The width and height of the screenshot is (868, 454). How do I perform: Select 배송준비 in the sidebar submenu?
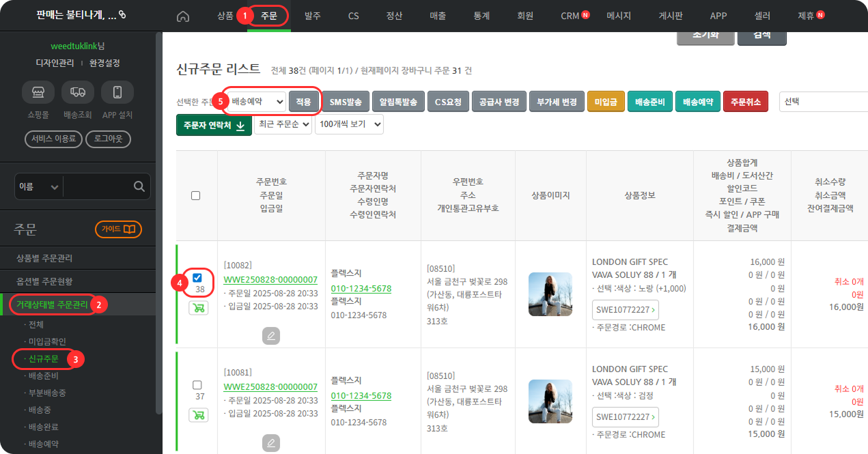click(x=43, y=376)
